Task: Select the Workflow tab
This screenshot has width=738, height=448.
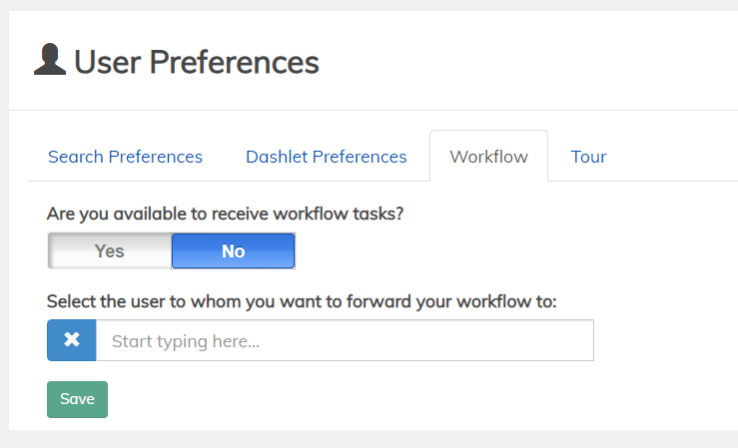Action: point(488,157)
